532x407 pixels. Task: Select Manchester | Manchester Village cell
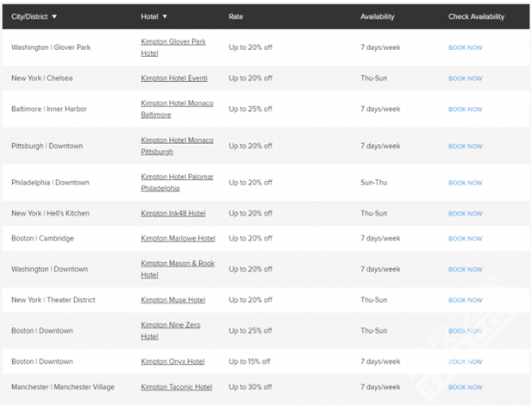coord(63,387)
